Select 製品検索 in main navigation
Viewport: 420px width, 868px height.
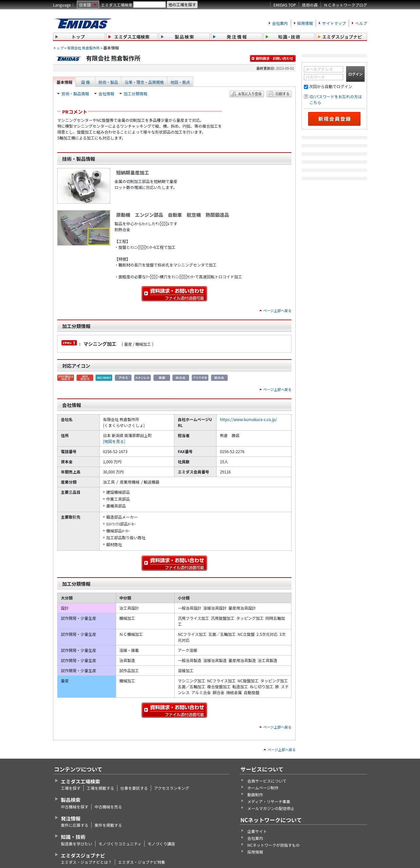(184, 37)
